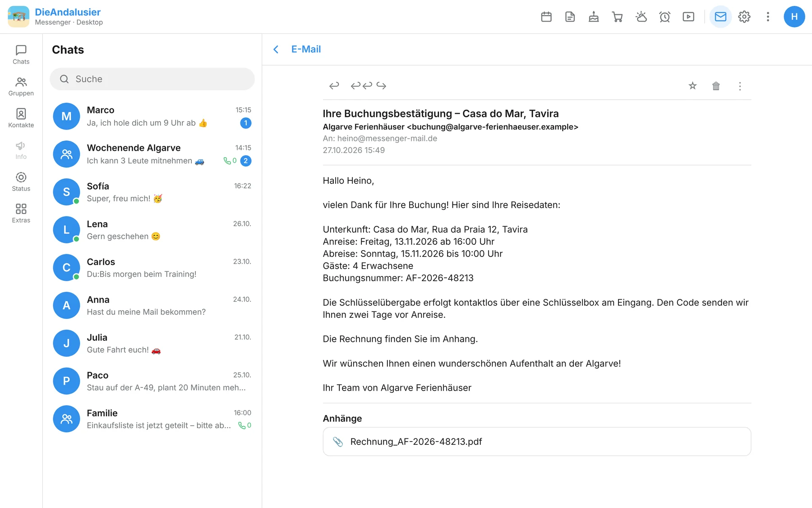Open the video player icon

688,17
